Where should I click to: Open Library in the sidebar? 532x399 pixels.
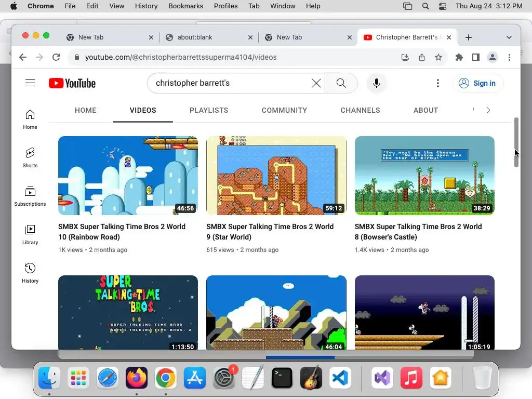pyautogui.click(x=30, y=235)
